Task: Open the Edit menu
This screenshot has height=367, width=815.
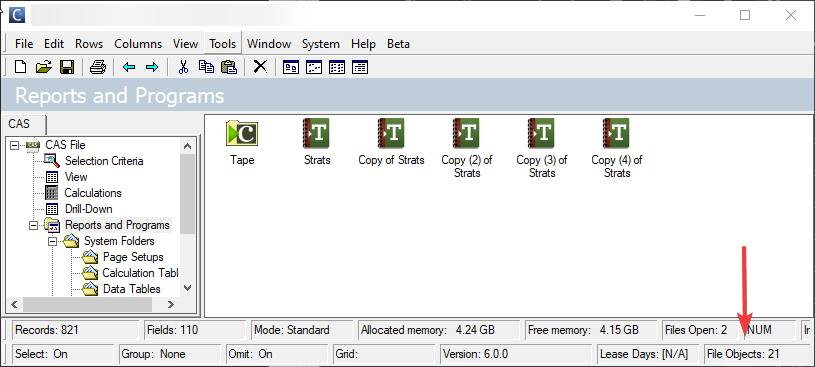Action: click(x=54, y=44)
